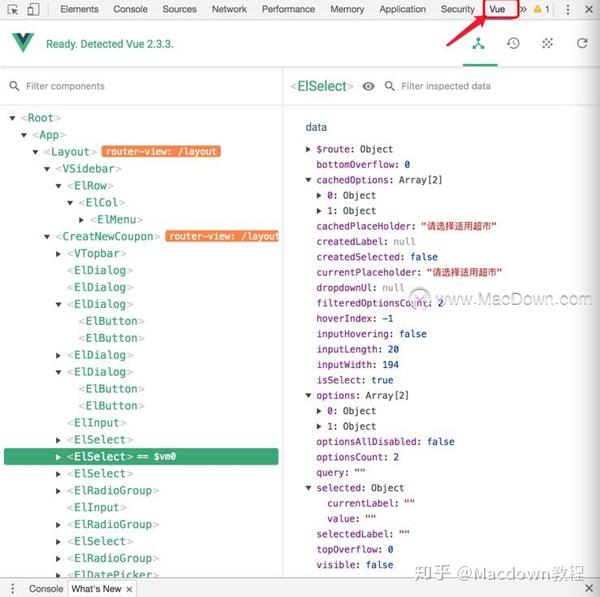Open the Memory tab
Image resolution: width=600 pixels, height=597 pixels.
pyautogui.click(x=347, y=9)
